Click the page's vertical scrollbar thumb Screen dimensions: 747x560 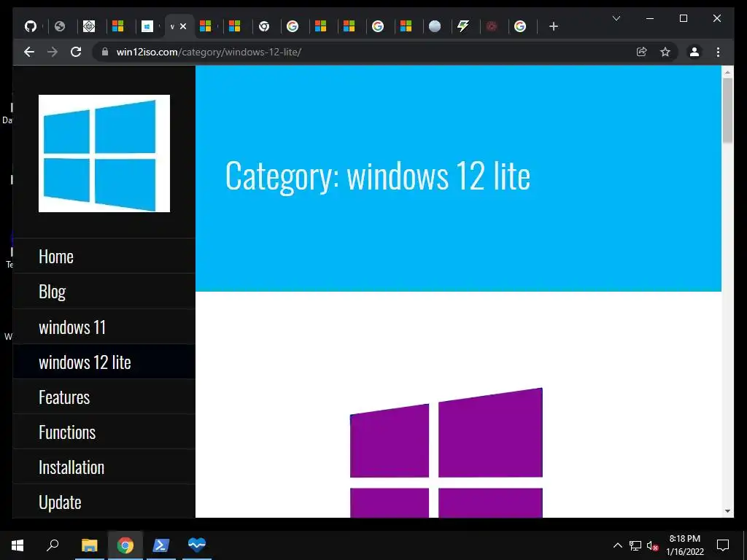click(727, 111)
